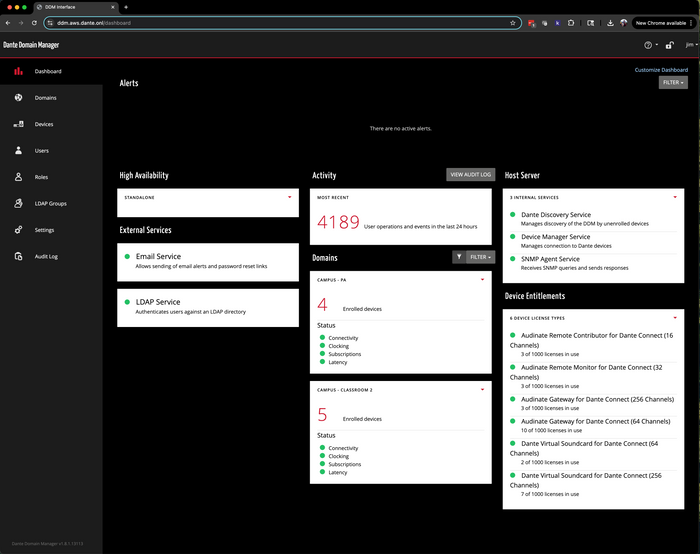Screen dimensions: 700x554
Task: Open the Settings sidebar label
Action: click(x=44, y=230)
